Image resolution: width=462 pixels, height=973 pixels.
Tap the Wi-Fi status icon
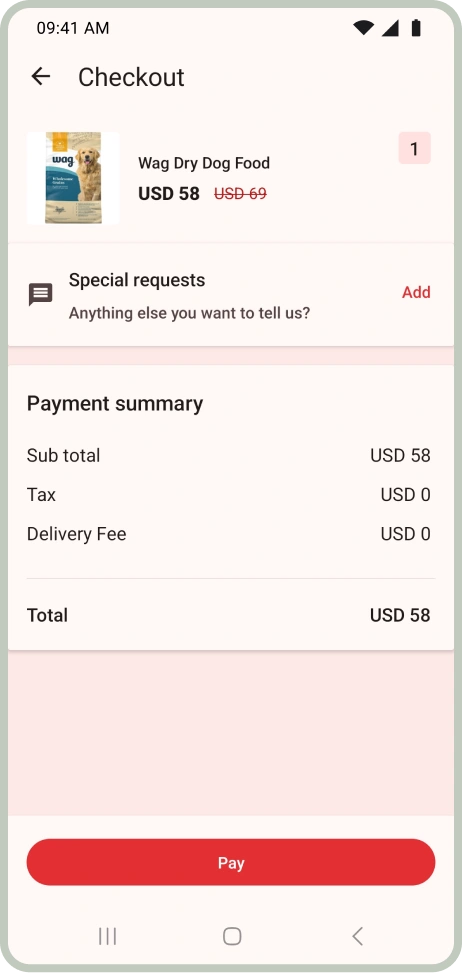363,27
